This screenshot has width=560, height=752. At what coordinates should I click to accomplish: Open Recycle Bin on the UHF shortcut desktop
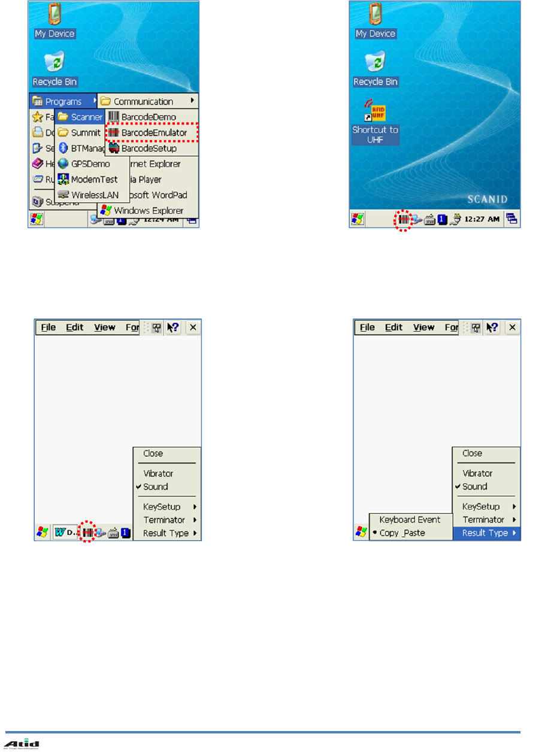tap(376, 69)
